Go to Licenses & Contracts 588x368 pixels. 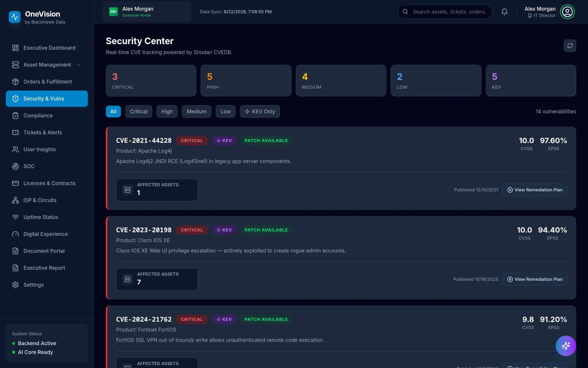pos(47,183)
